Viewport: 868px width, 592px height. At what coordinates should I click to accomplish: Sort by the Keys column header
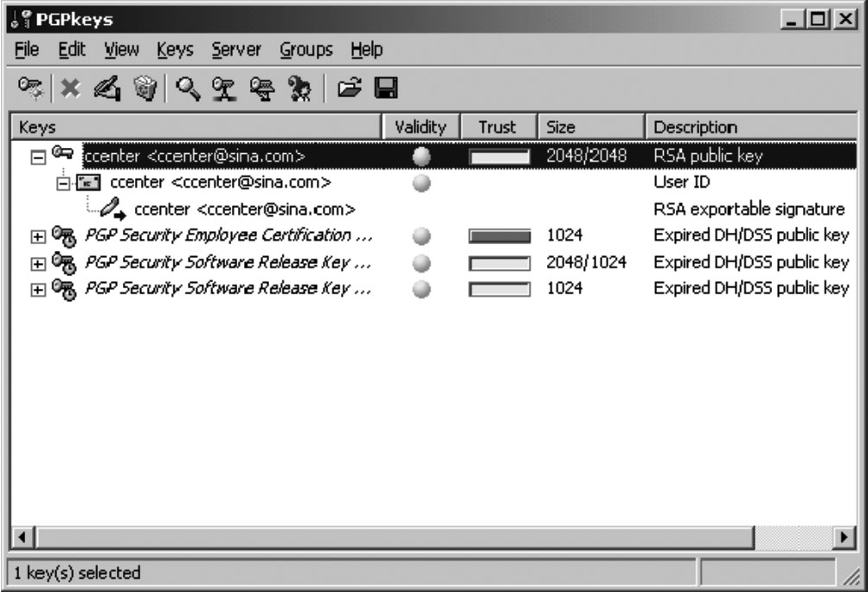pos(196,127)
